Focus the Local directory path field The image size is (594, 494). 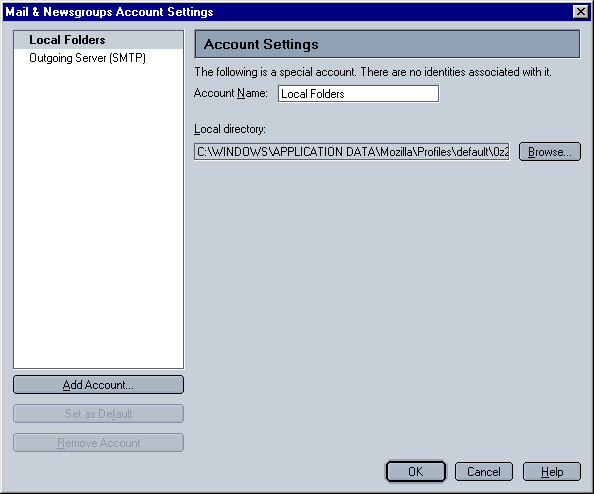352,152
